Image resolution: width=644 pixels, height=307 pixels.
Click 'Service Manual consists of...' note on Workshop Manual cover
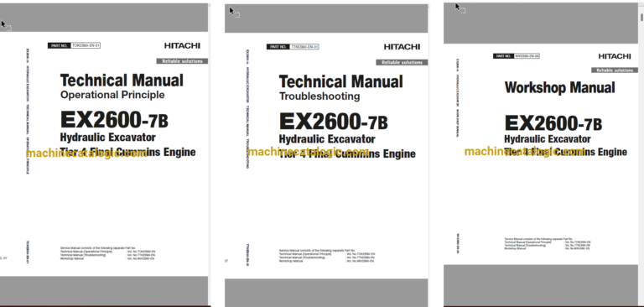548,244
